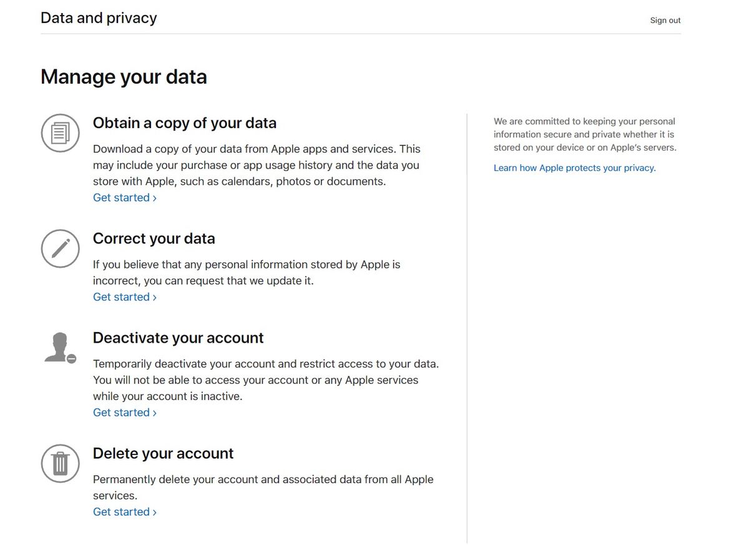The width and height of the screenshot is (749, 560).
Task: Click the Data and privacy page title
Action: pyautogui.click(x=98, y=17)
